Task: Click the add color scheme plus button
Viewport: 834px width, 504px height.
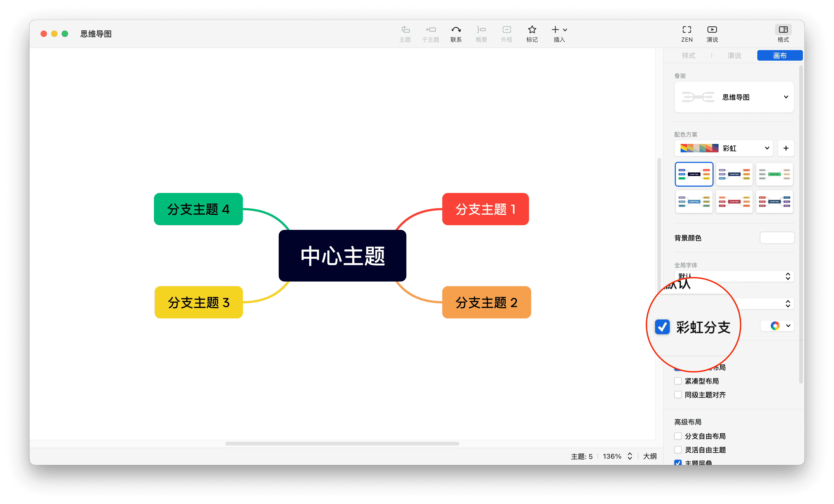Action: pyautogui.click(x=786, y=148)
